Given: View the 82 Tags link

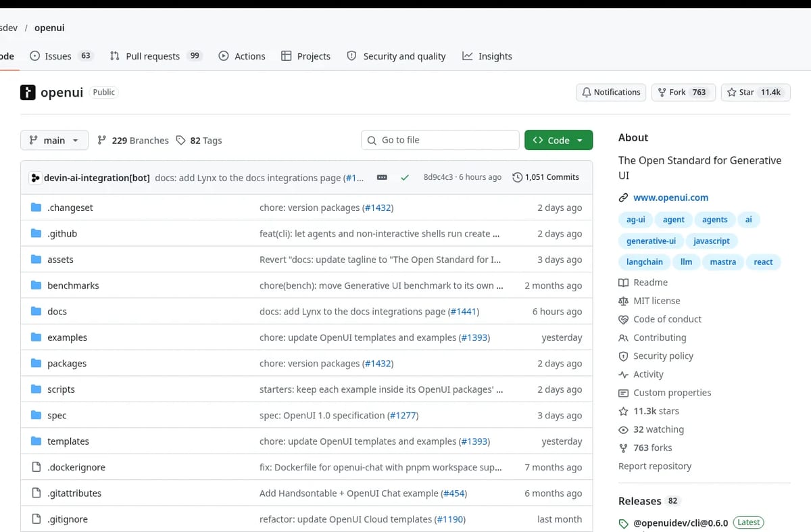Looking at the screenshot, I should coord(199,141).
